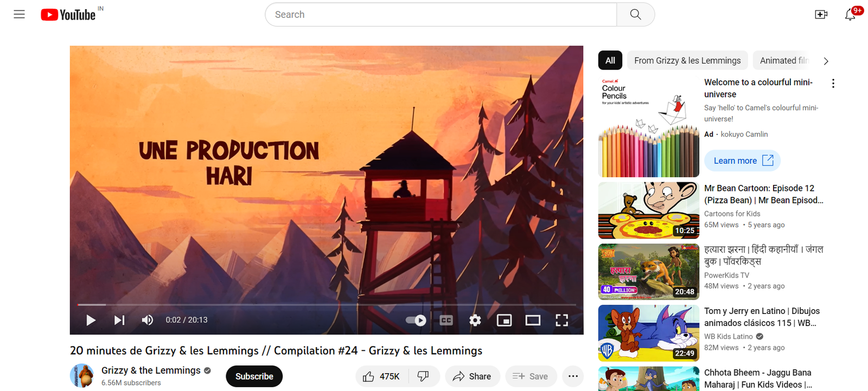Image resolution: width=868 pixels, height=391 pixels.
Task: Toggle the autoplay switch
Action: [416, 320]
